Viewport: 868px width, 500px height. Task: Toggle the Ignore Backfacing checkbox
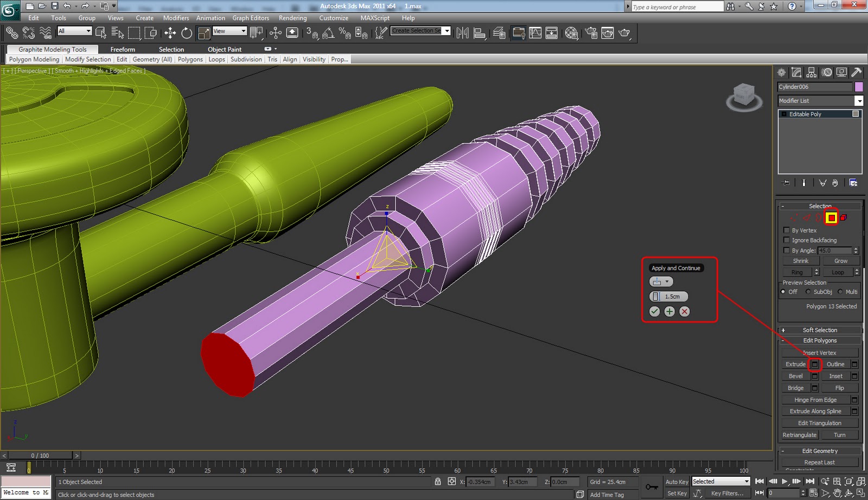coord(787,240)
